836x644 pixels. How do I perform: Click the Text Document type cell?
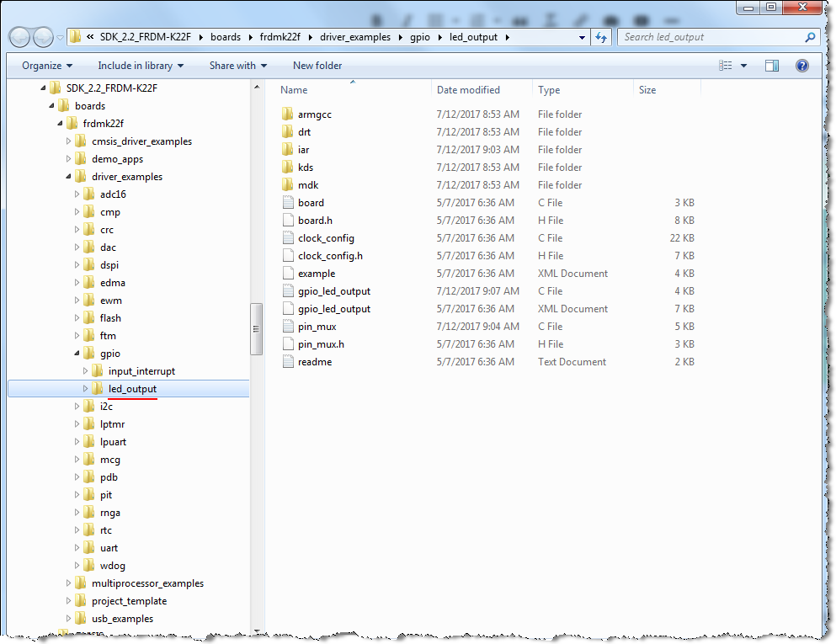(572, 361)
